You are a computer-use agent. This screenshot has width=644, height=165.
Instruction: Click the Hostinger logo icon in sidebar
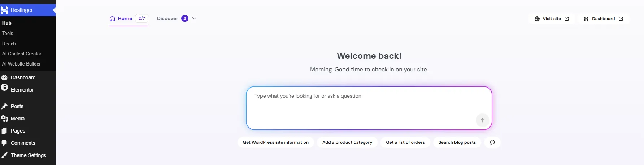point(4,10)
